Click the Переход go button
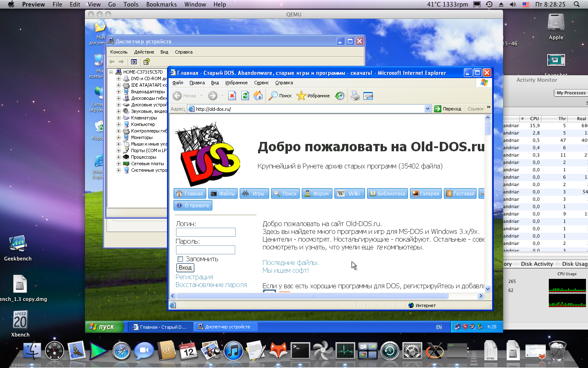Image resolution: width=588 pixels, height=368 pixels. (448, 109)
